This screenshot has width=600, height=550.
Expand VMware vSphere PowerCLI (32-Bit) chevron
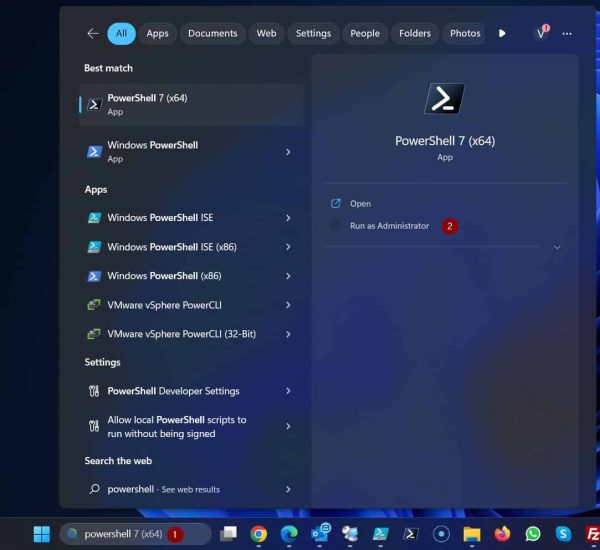click(288, 334)
